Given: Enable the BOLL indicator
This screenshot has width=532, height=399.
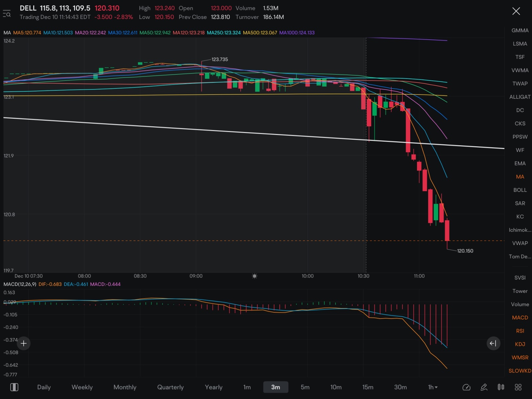Looking at the screenshot, I should click(520, 190).
